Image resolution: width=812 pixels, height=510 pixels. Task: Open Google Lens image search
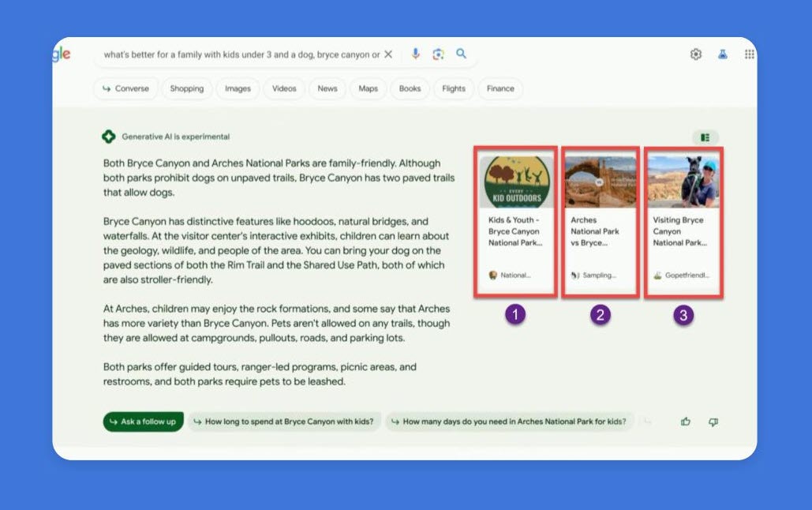pyautogui.click(x=439, y=54)
